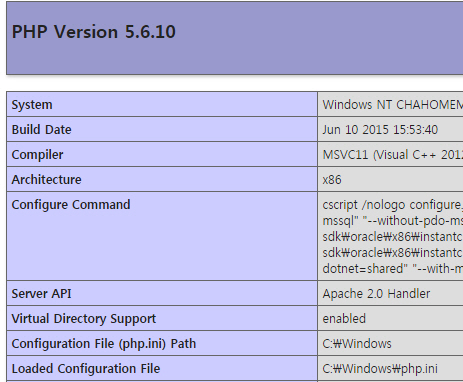This screenshot has height=382, width=463.
Task: Click the Apache 2.0 Handler value
Action: pyautogui.click(x=376, y=294)
